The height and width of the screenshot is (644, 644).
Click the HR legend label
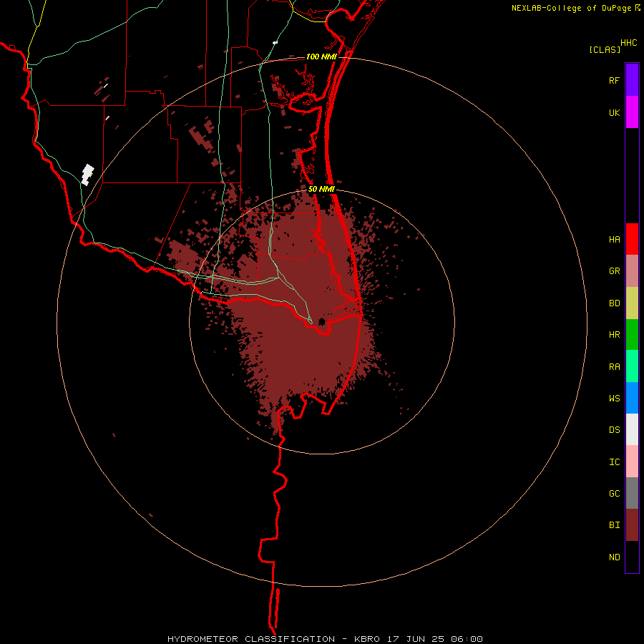tap(614, 335)
